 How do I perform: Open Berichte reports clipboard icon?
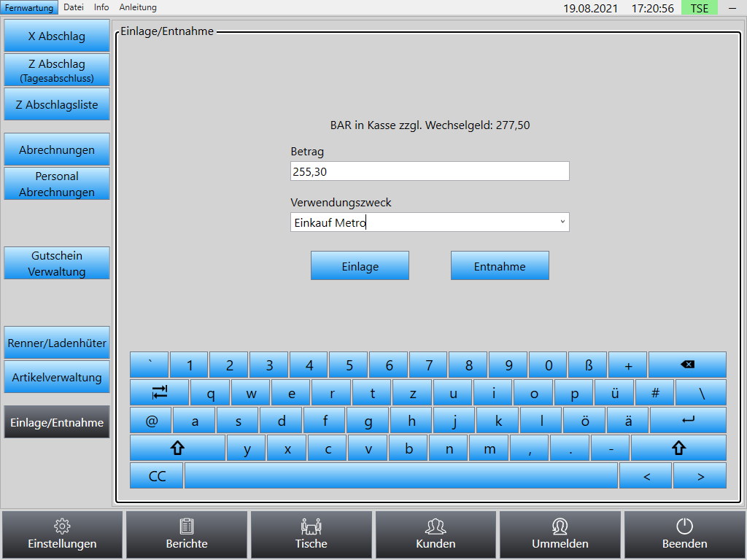[x=186, y=534]
